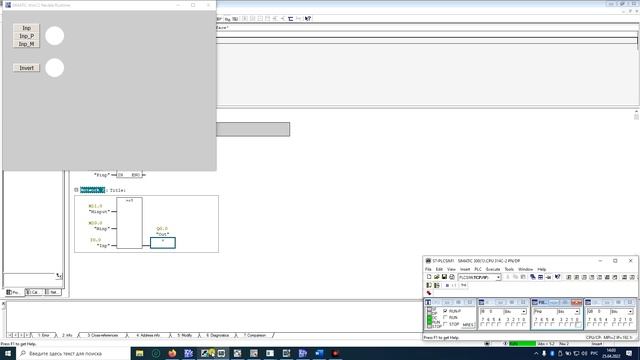Switch to the 1: Error output tab
Screen dimensions: 640x360
[44, 335]
